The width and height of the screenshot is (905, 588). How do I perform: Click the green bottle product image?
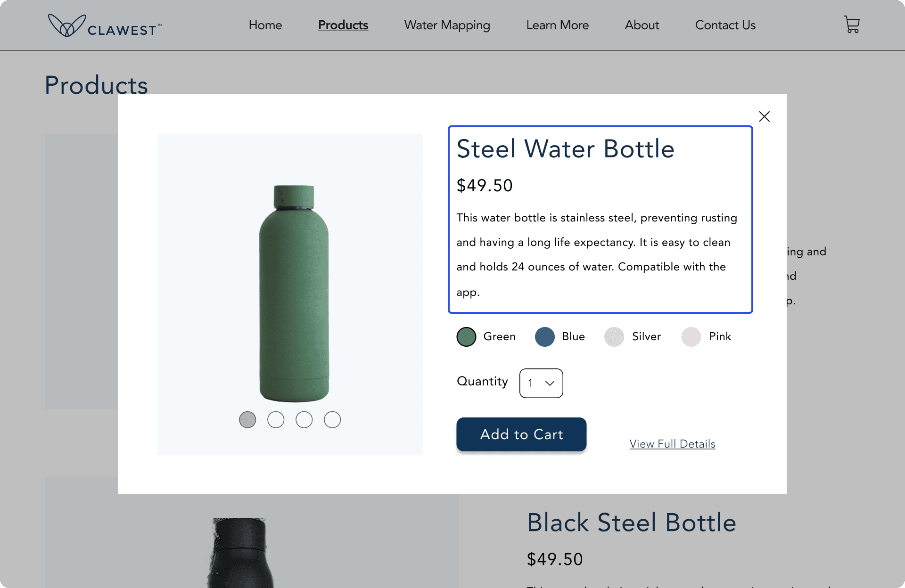294,294
